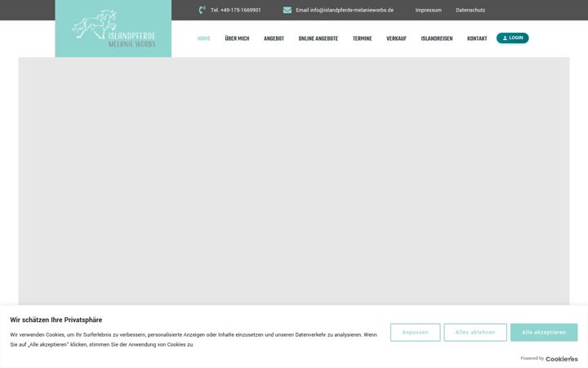Open the Impressum page
This screenshot has width=588, height=368.
(428, 10)
